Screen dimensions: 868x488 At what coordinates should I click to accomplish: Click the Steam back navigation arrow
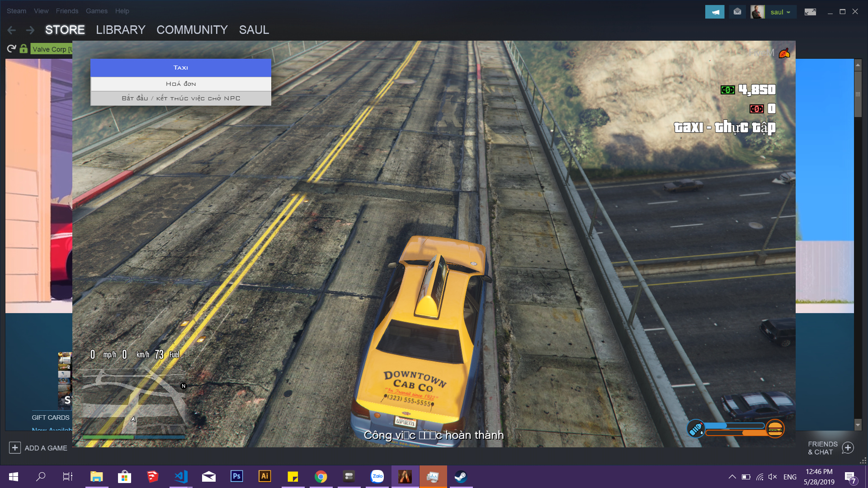point(12,30)
